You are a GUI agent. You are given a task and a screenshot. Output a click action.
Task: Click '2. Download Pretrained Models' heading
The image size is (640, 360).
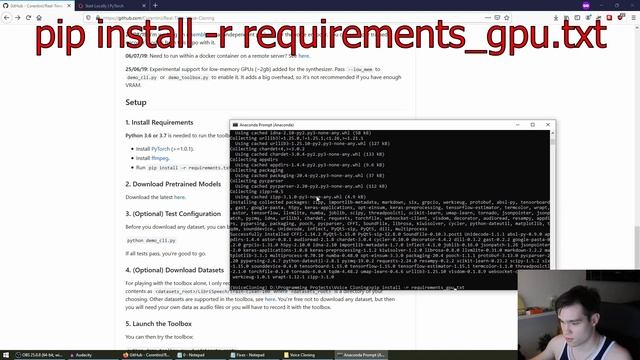click(x=173, y=184)
